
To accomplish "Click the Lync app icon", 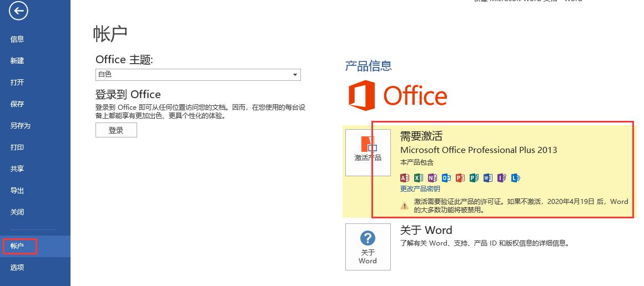I will 516,178.
